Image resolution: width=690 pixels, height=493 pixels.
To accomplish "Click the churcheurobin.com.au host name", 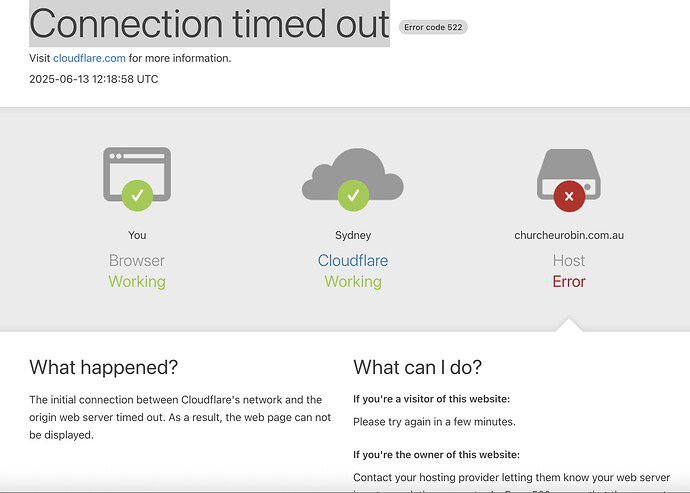I will (569, 235).
